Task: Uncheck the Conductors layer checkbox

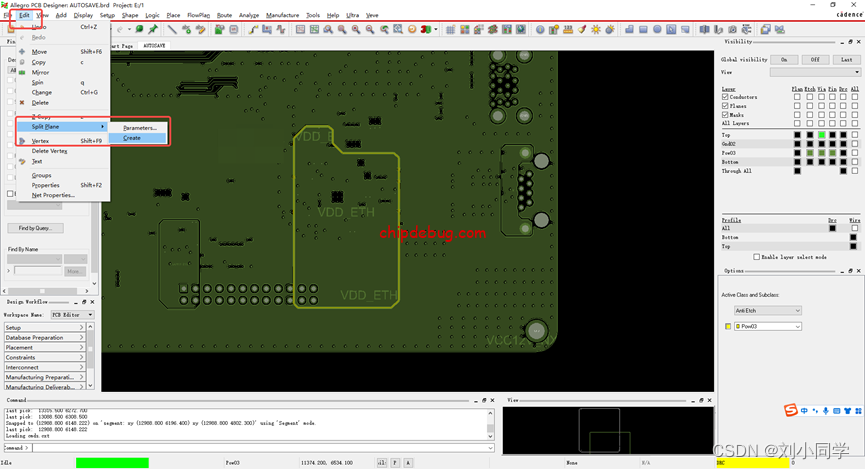Action: tap(726, 97)
